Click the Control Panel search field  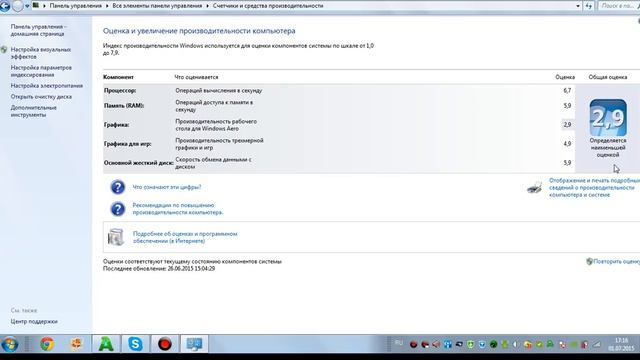click(618, 6)
